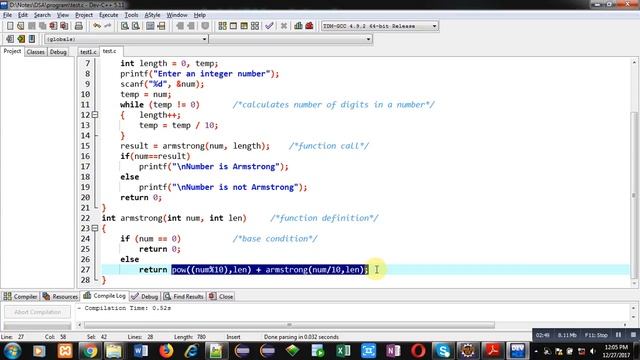Screen dimensions: 640x360
Task: Click the Redo arrow icon
Action: point(108,26)
